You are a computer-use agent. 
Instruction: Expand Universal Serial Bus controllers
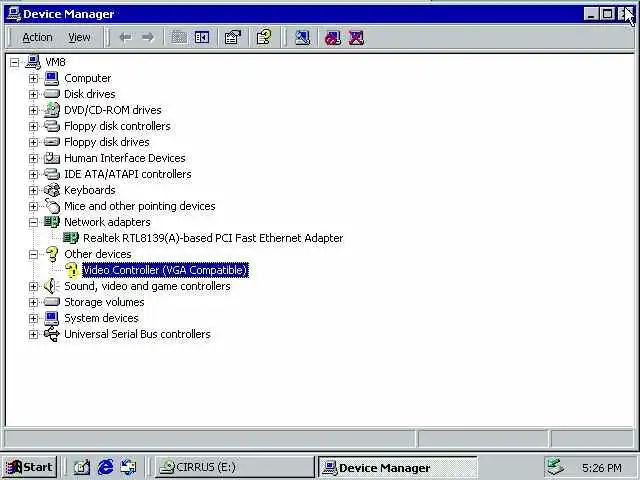point(33,335)
